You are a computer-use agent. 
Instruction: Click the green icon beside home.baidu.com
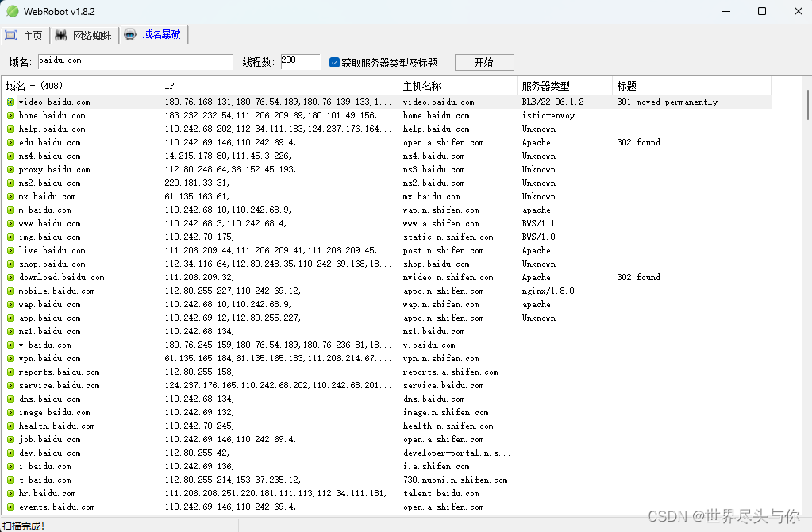10,115
